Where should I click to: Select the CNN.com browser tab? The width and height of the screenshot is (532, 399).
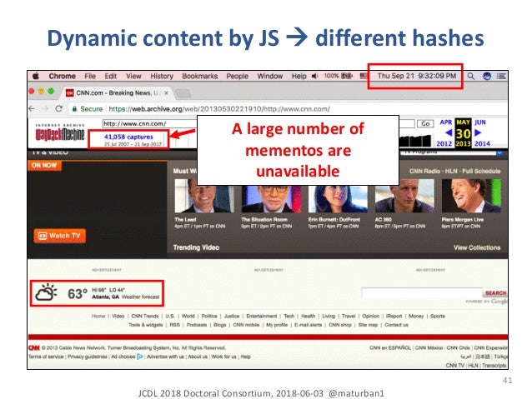(115, 93)
